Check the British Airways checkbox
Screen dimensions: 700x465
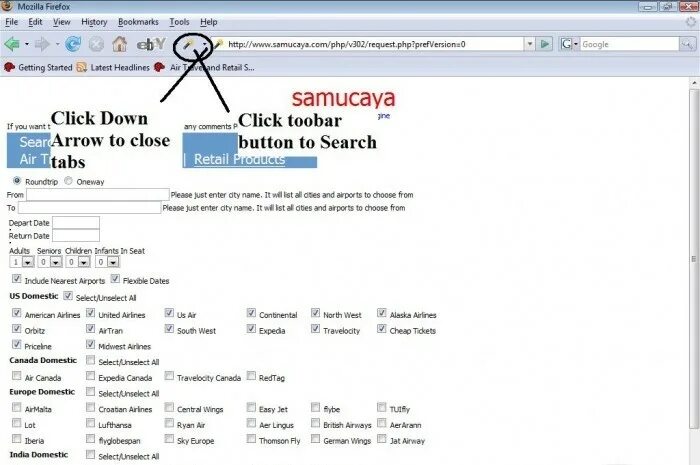pyautogui.click(x=316, y=423)
